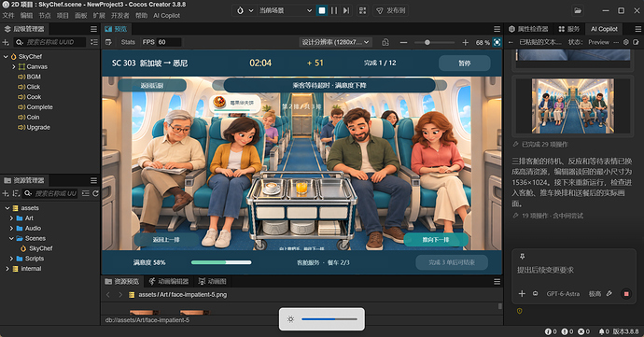This screenshot has width=644, height=337.
Task: Select the SkyChef scene asset
Action: tap(41, 248)
